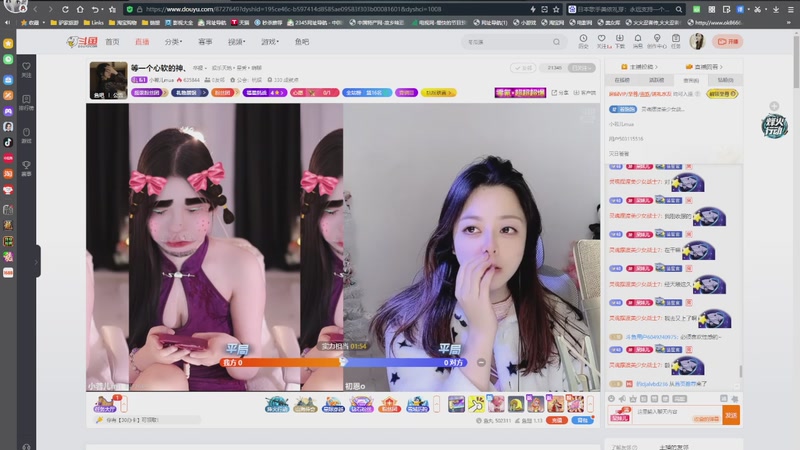Expand left panel with side arrow handle
800x450 pixels.
37,261
